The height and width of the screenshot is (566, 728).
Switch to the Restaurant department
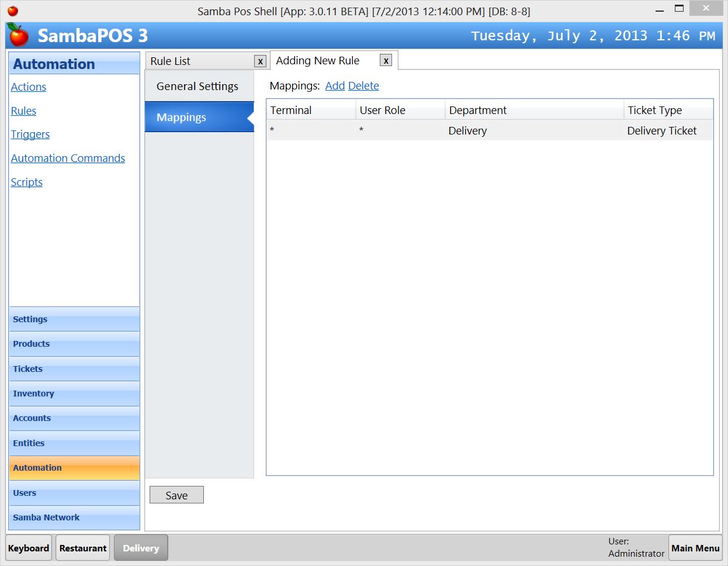[x=82, y=548]
